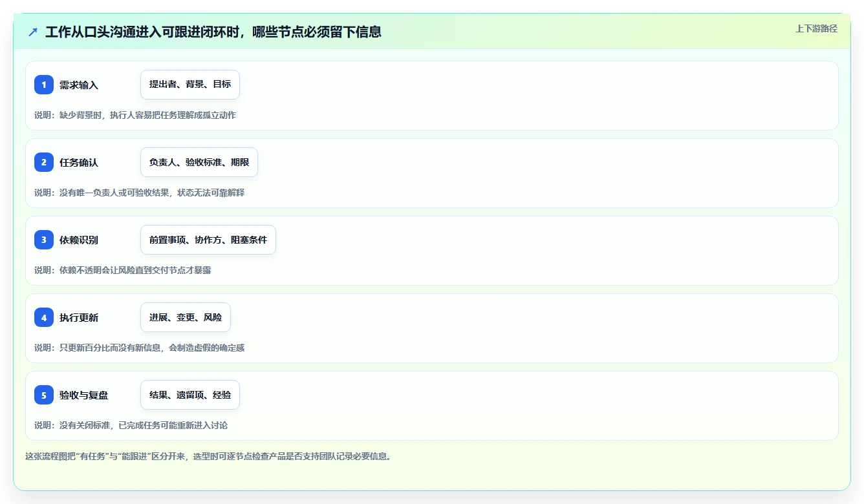The width and height of the screenshot is (864, 504).
Task: Select the 结果、遗留项、经验 chip
Action: (190, 395)
